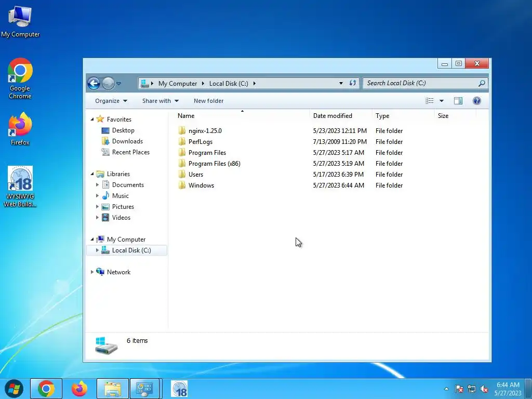Select the Music library item

pyautogui.click(x=120, y=196)
